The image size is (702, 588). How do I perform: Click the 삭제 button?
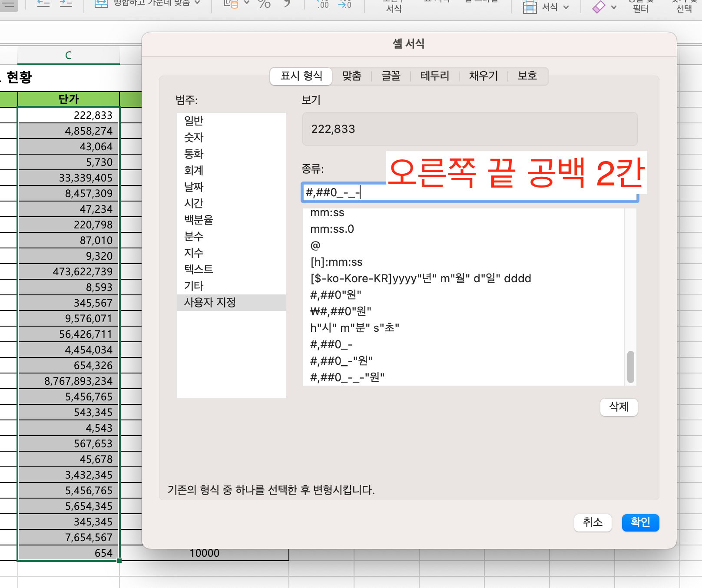pyautogui.click(x=619, y=407)
